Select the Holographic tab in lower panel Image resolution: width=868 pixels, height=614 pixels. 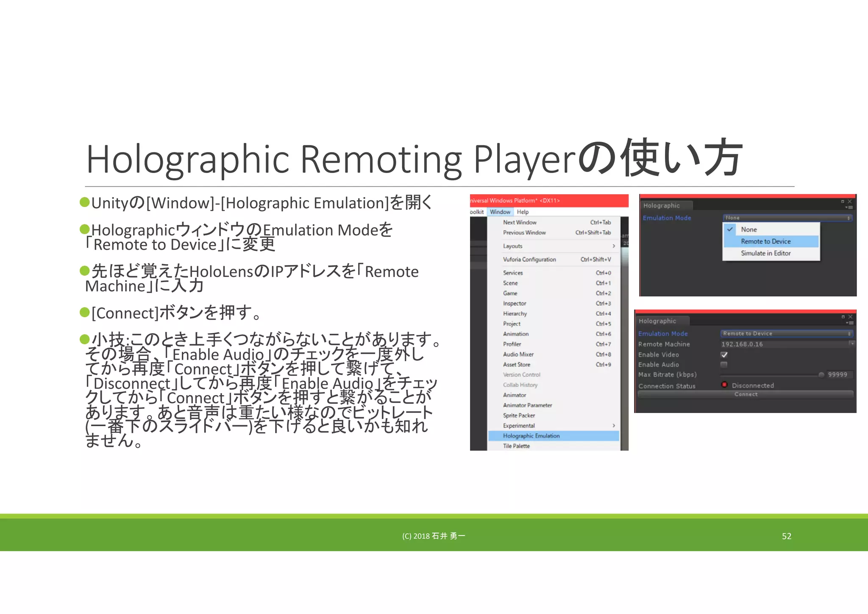pos(662,321)
